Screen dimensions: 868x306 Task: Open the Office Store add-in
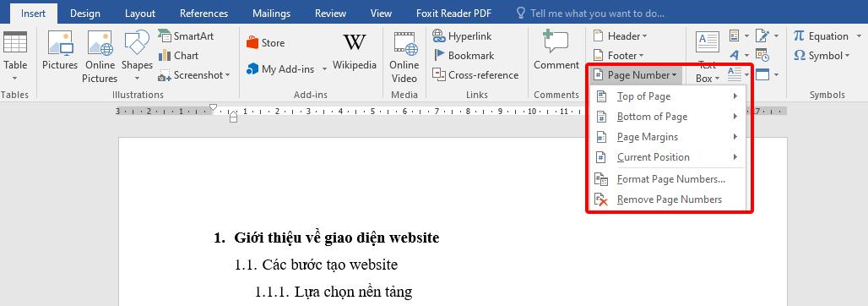(266, 42)
